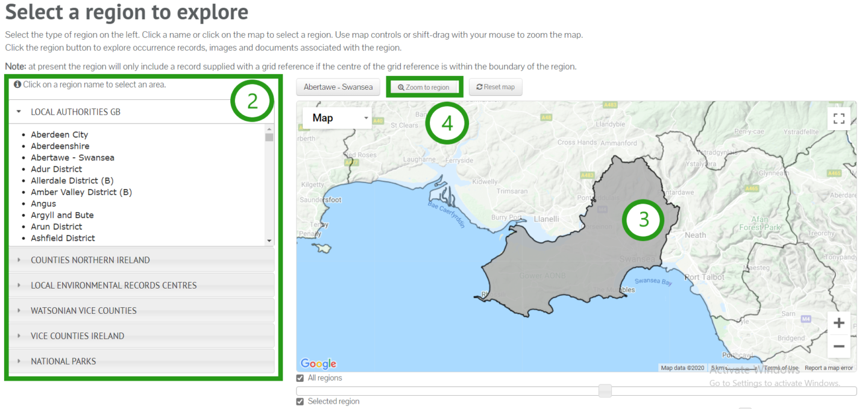The width and height of the screenshot is (868, 409).
Task: Open the Map type dropdown
Action: point(337,117)
